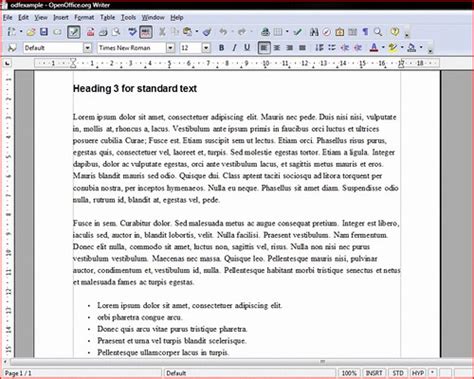This screenshot has height=379, width=474.
Task: Align the paragraph right
Action: pos(289,48)
